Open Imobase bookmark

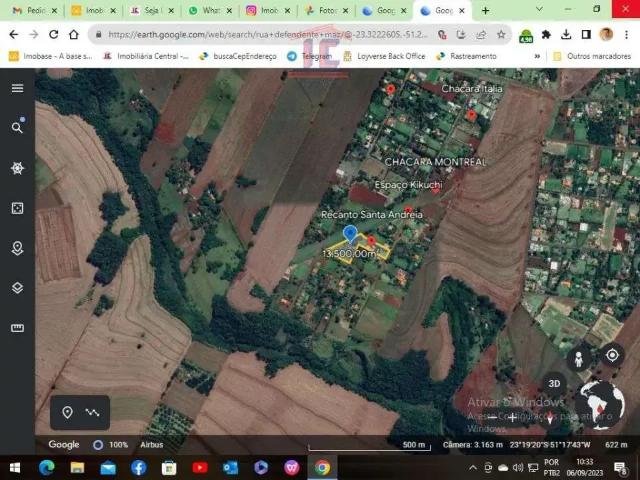(x=51, y=56)
